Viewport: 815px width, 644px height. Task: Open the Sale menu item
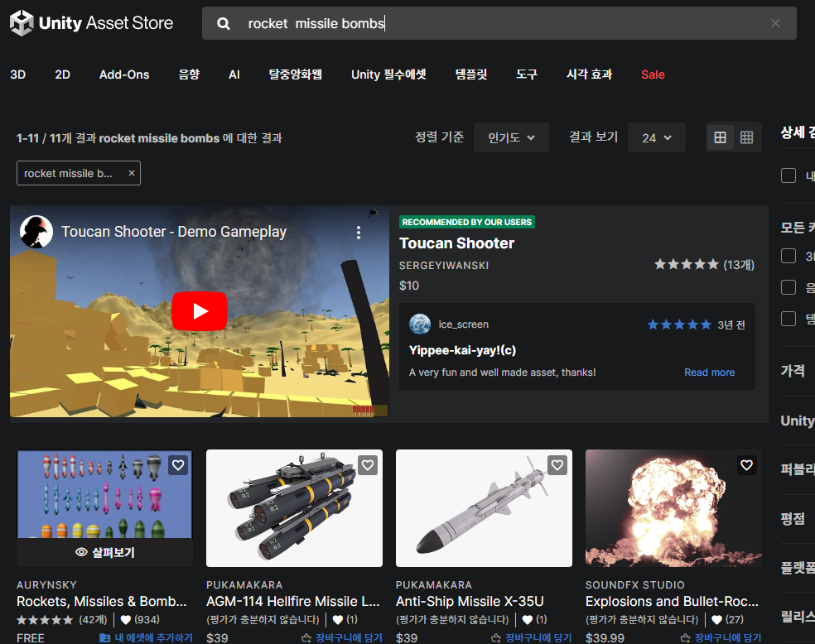[x=653, y=74]
